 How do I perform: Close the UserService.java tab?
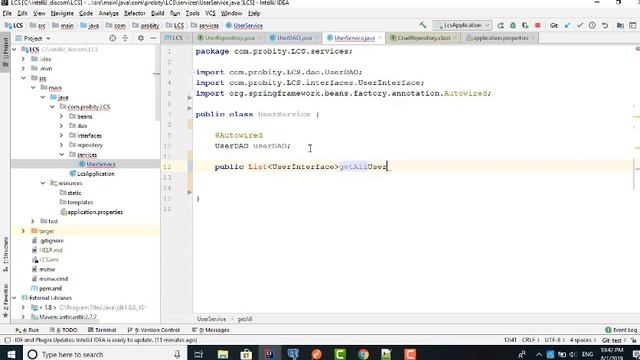pos(380,38)
